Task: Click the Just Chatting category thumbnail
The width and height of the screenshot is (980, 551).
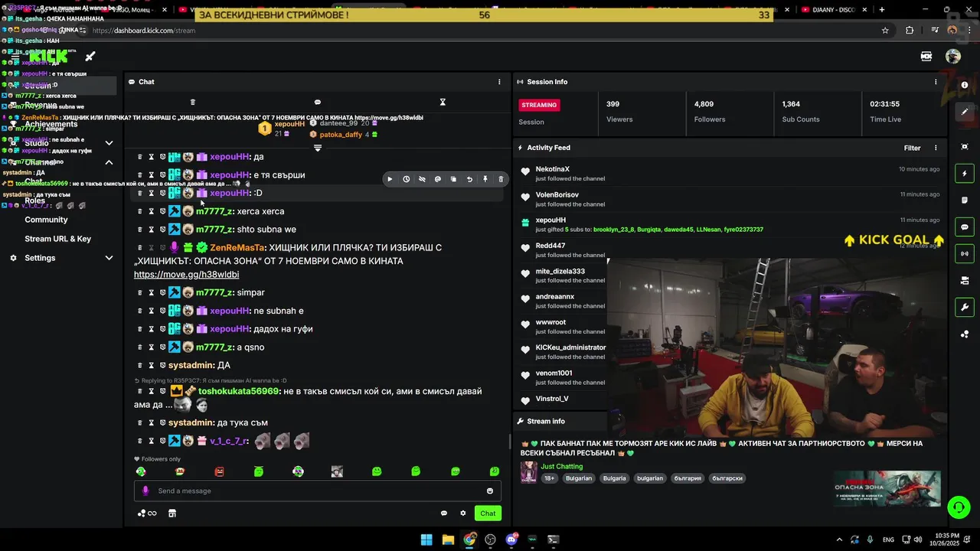Action: (x=528, y=472)
